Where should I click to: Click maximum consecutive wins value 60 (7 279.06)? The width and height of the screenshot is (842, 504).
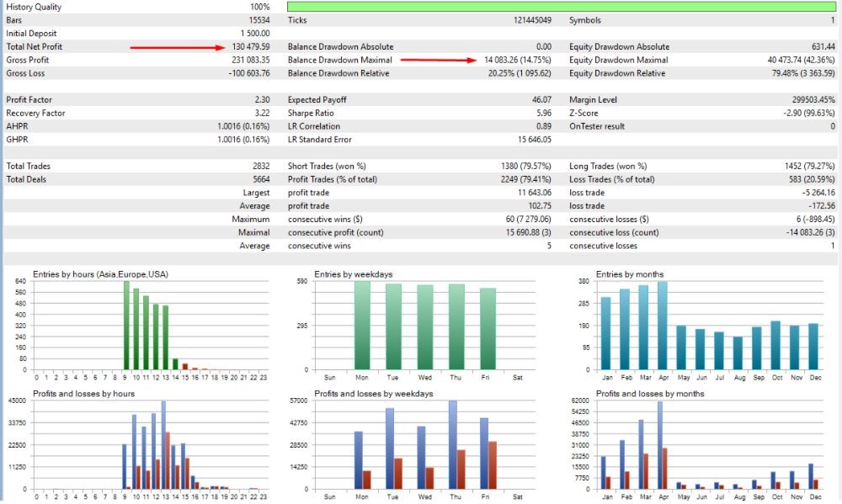(x=529, y=220)
